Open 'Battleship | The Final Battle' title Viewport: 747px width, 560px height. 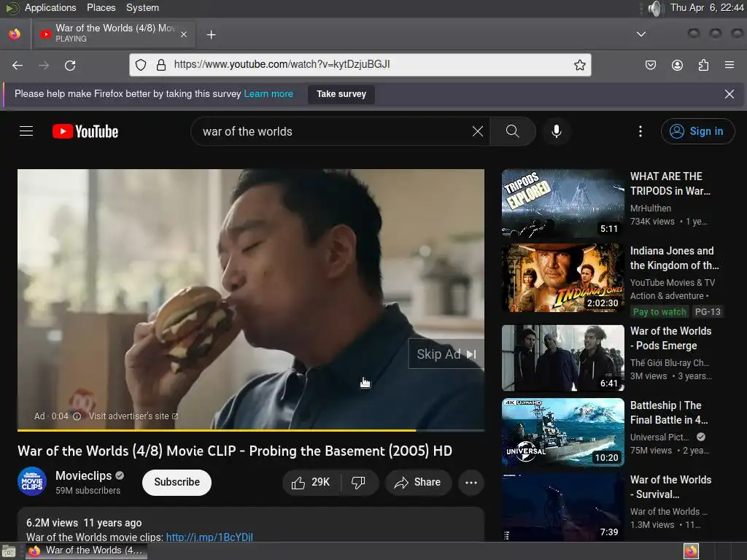point(669,413)
